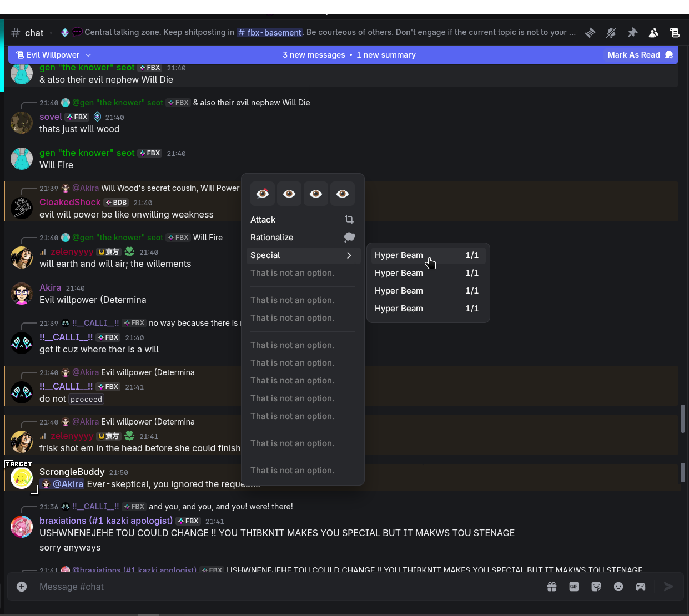Toggle the member list visibility icon

pyautogui.click(x=653, y=33)
